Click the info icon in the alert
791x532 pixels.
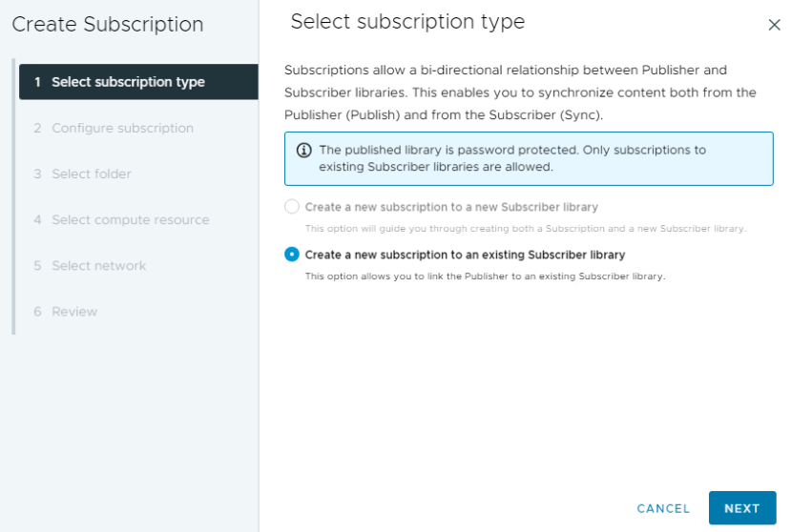coord(303,151)
